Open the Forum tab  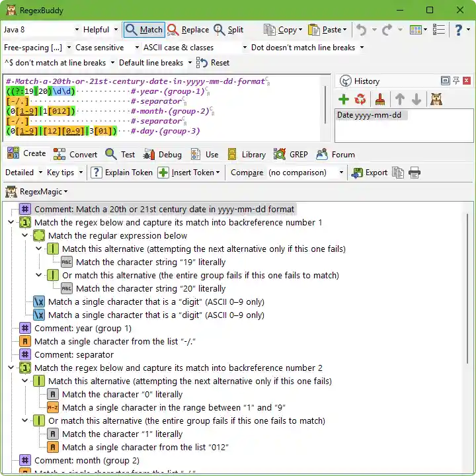coord(335,155)
